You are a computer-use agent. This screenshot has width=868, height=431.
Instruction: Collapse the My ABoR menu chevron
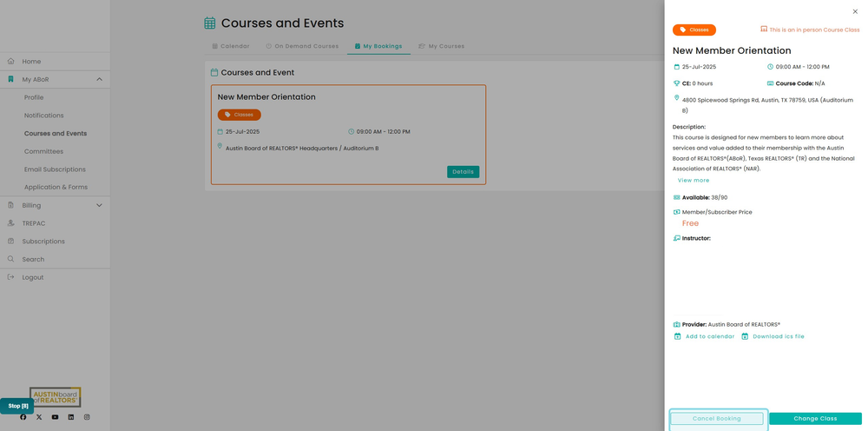pyautogui.click(x=100, y=79)
